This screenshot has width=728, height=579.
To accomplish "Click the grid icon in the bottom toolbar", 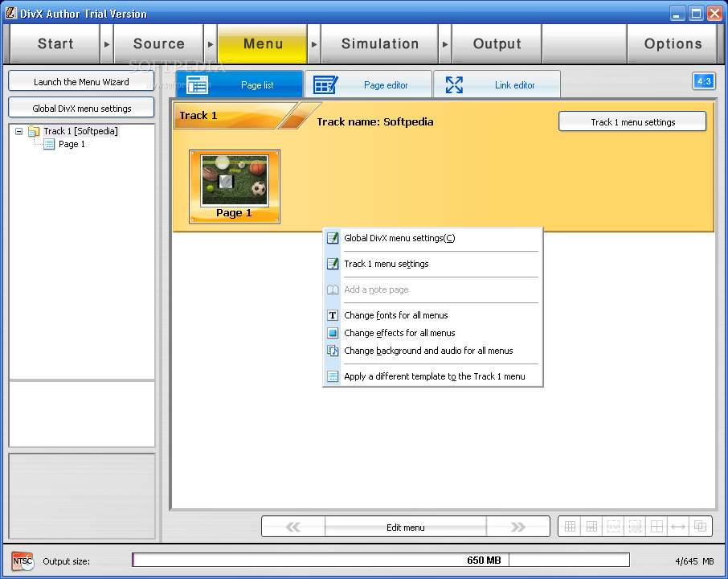I will 570,527.
